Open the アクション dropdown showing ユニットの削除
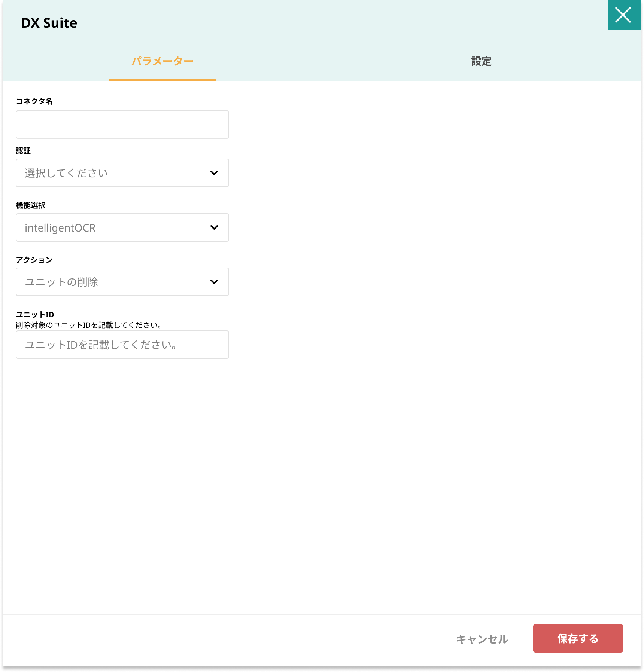 click(x=122, y=282)
